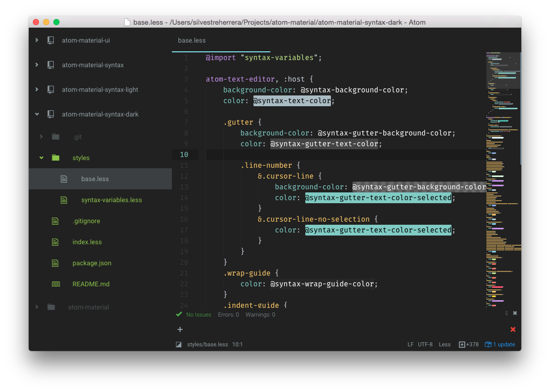The width and height of the screenshot is (550, 392).
Task: Click the .wrap-guide selector text
Action: click(247, 273)
